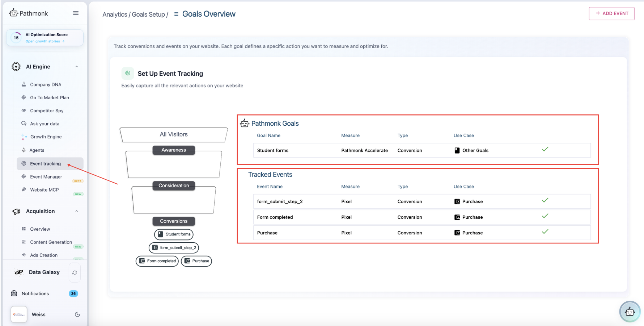Click the Student forms funnel chip
This screenshot has width=644, height=326.
point(174,234)
